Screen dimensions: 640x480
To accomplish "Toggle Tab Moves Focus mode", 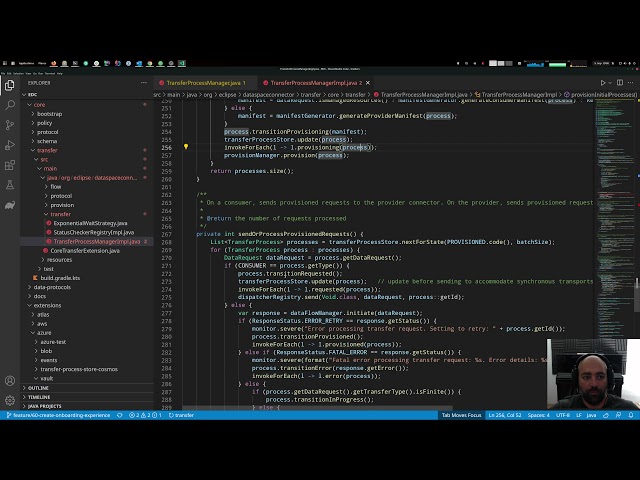I will (x=462, y=415).
